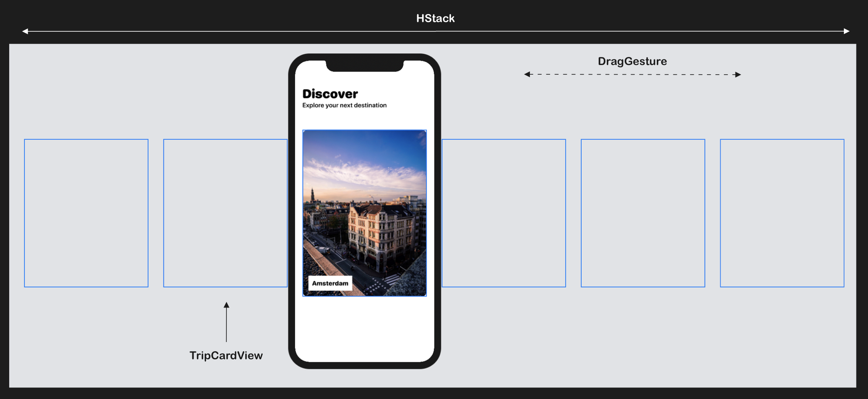Image resolution: width=868 pixels, height=399 pixels.
Task: Select the second trip card from the right
Action: click(x=642, y=213)
